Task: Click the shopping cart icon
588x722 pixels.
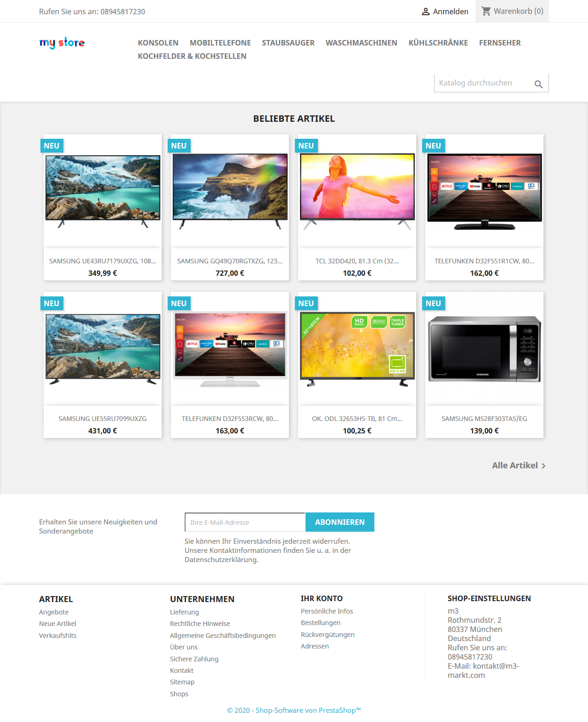Action: coord(486,11)
